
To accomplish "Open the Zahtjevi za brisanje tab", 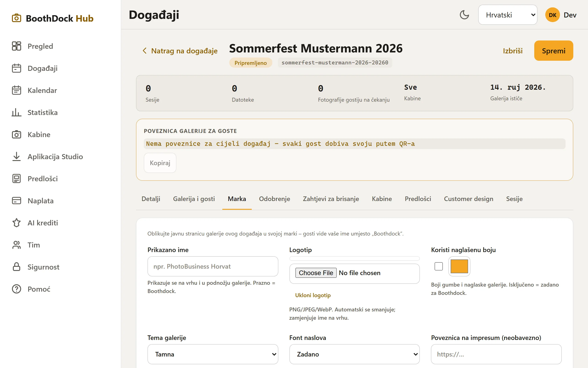I will 331,199.
